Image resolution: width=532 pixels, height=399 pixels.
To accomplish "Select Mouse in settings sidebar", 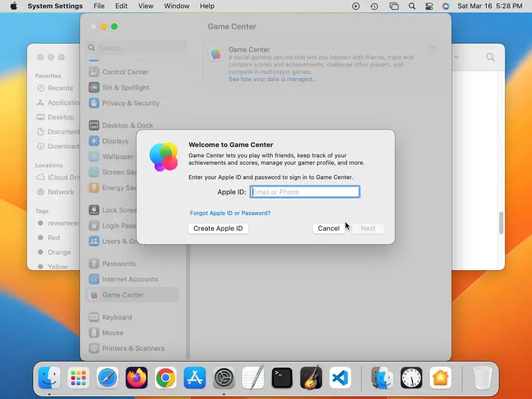I will (132, 333).
